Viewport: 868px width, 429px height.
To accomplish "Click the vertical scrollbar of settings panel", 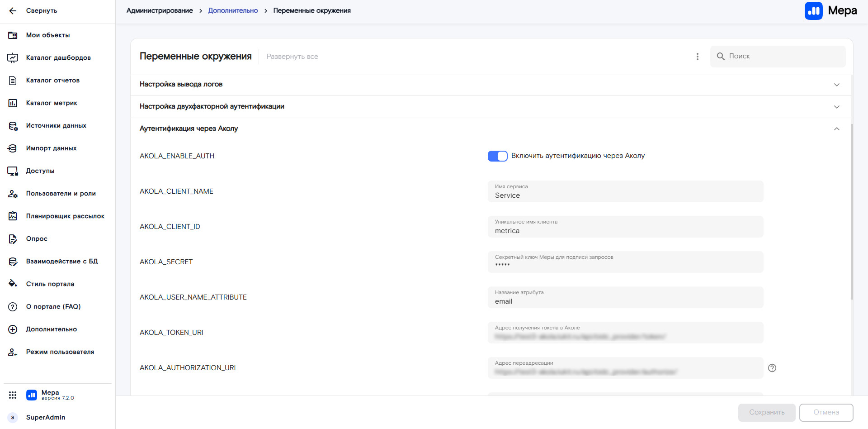I will [x=852, y=213].
